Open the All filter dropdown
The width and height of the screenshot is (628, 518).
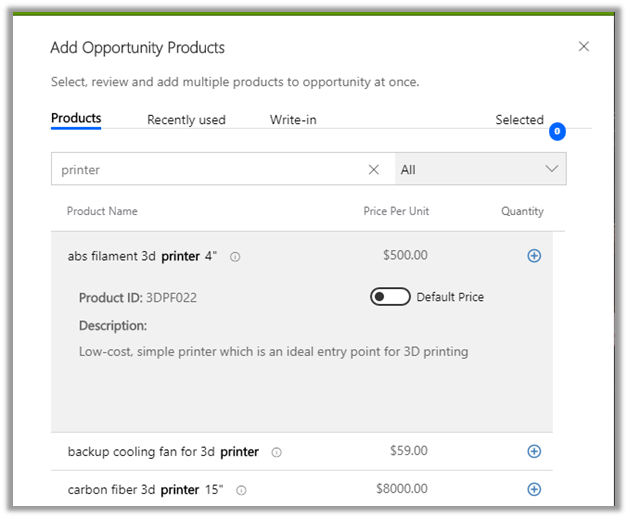pyautogui.click(x=480, y=170)
